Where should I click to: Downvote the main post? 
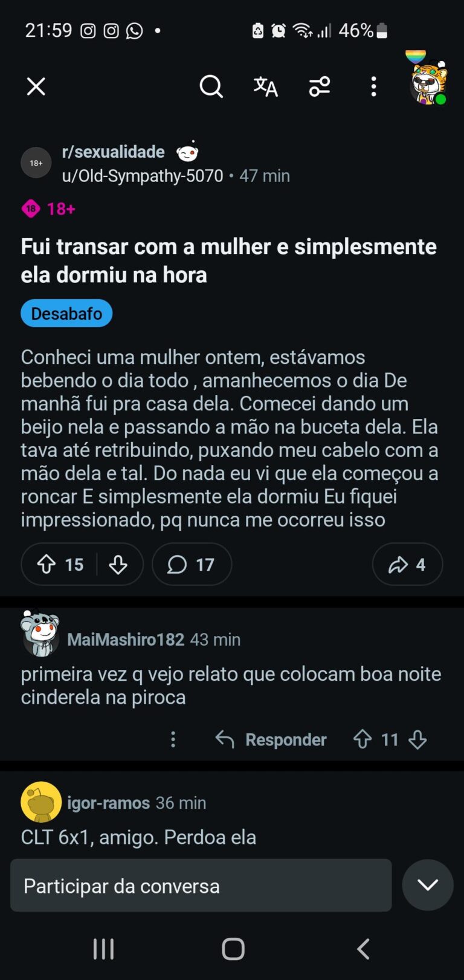click(118, 565)
